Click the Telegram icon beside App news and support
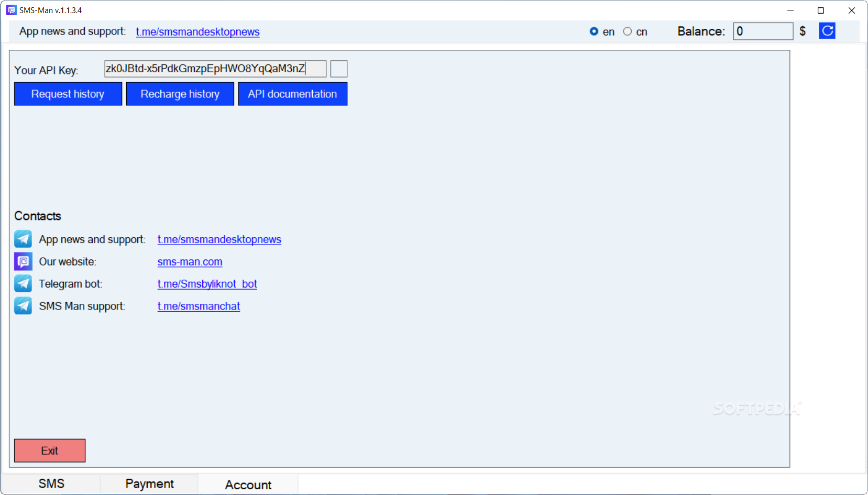The image size is (868, 495). coord(23,239)
